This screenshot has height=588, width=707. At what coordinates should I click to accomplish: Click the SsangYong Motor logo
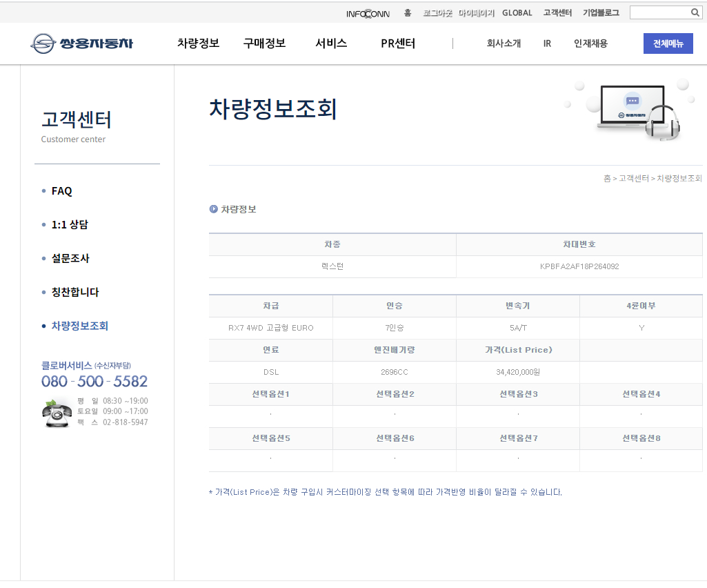click(x=81, y=43)
